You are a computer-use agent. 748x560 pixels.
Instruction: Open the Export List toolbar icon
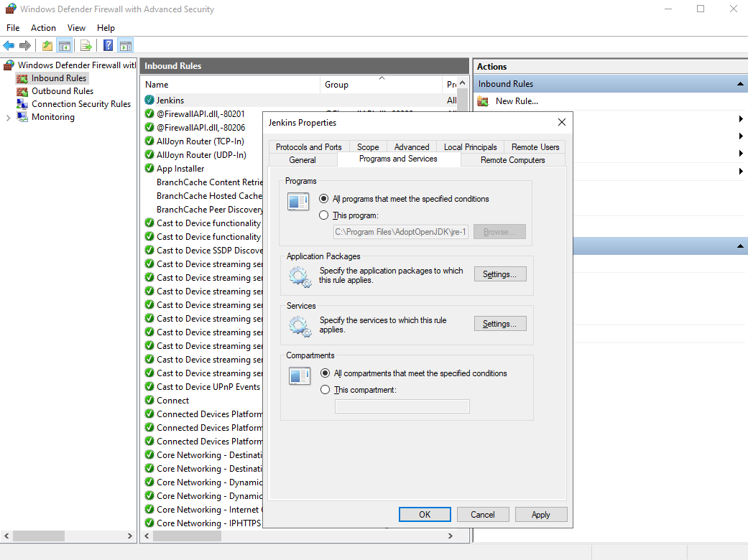point(86,45)
